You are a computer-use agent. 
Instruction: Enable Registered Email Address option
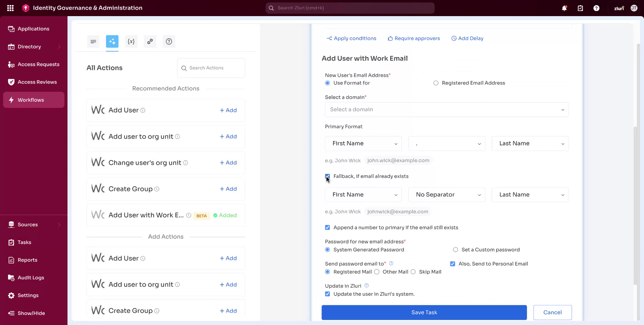pyautogui.click(x=436, y=83)
